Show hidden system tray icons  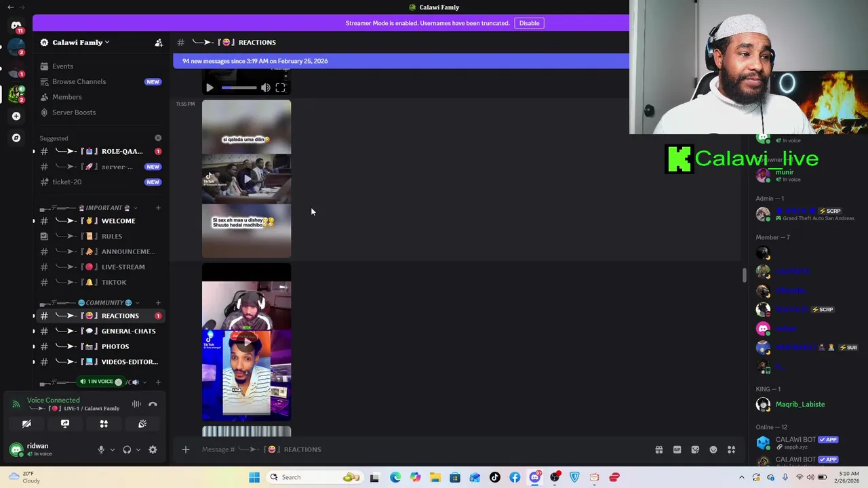741,477
